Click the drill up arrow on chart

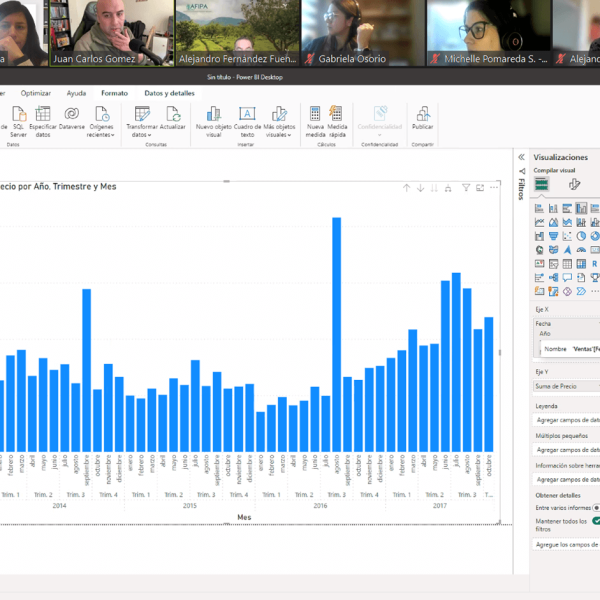tap(406, 187)
